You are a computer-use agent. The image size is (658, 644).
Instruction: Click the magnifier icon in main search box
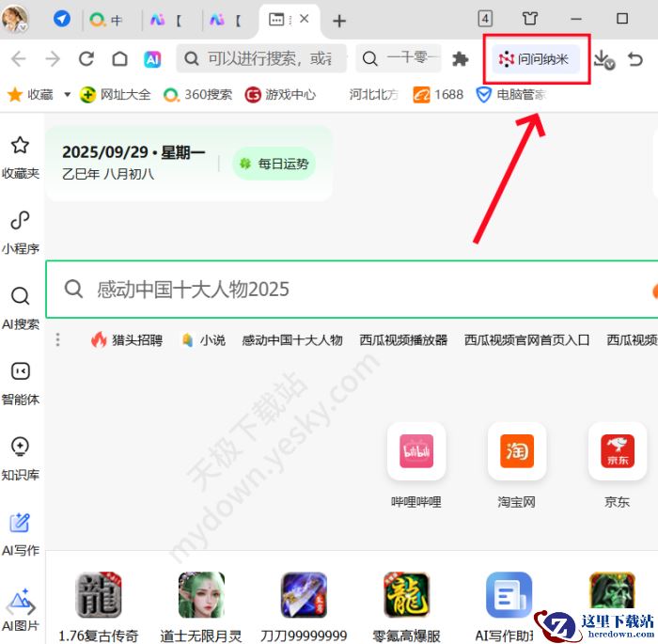(73, 289)
